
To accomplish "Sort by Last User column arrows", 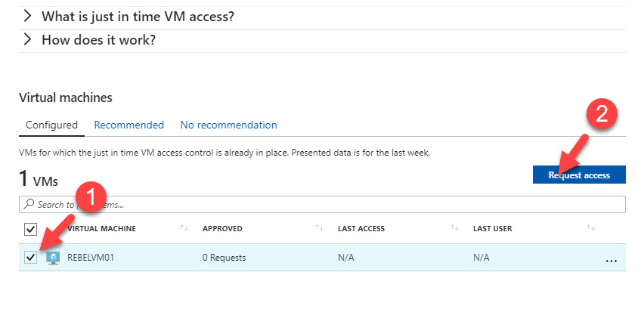I will click(590, 227).
